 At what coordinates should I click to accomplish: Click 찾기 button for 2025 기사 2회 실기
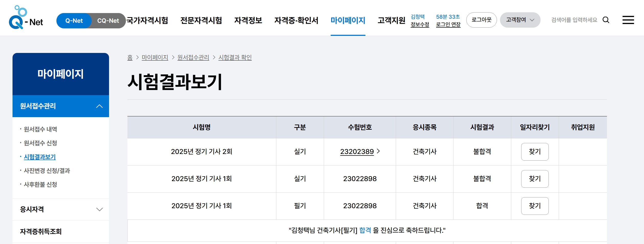[535, 152]
